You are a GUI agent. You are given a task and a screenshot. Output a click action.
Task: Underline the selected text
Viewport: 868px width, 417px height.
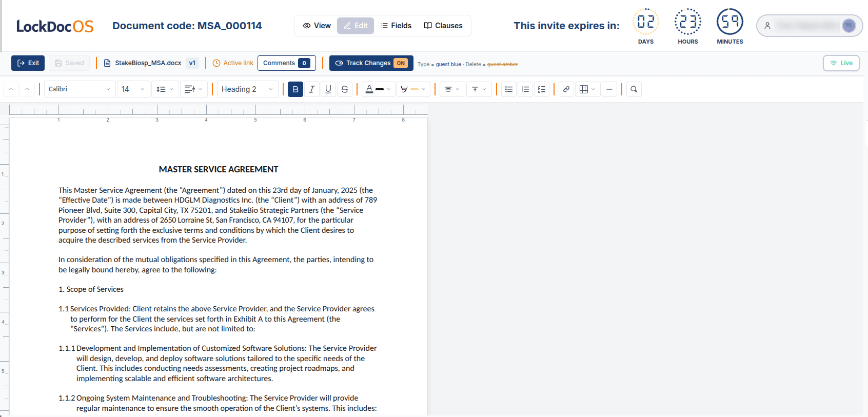coord(328,89)
